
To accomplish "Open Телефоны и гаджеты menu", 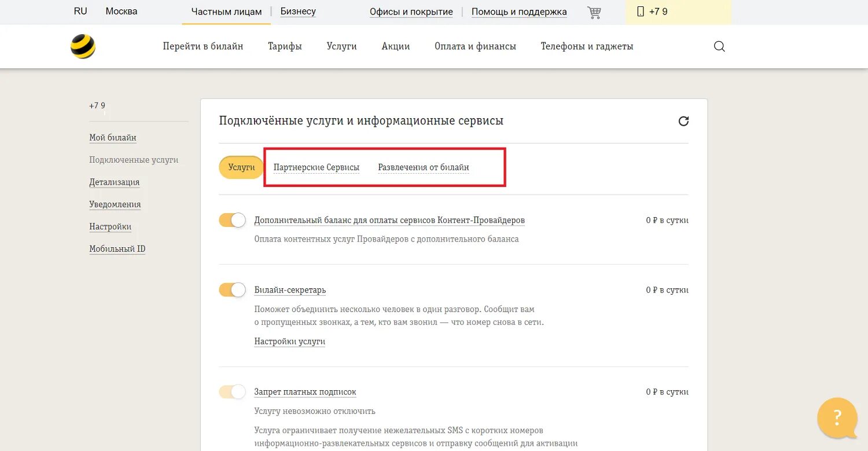I will [x=587, y=46].
